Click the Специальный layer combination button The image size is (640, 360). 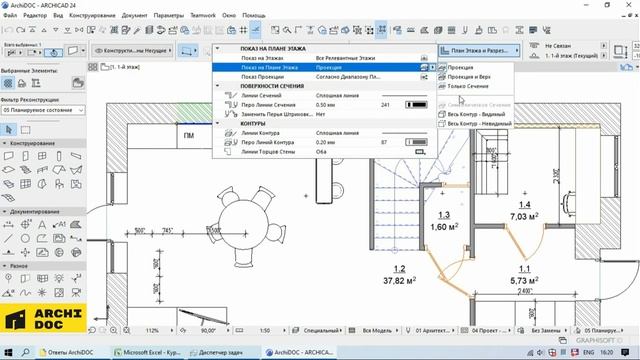pos(322,330)
